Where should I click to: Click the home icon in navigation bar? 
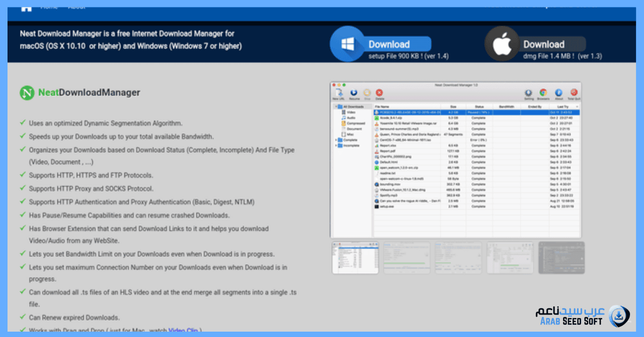27,8
